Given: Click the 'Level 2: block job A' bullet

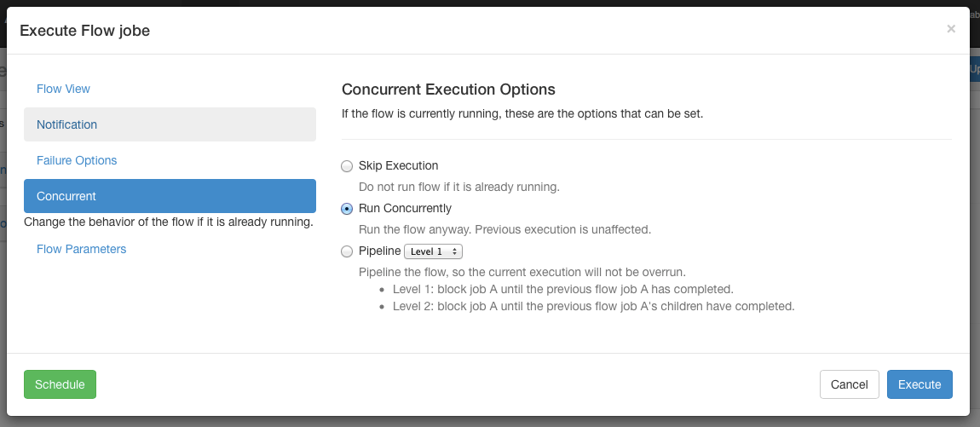Looking at the screenshot, I should point(593,306).
